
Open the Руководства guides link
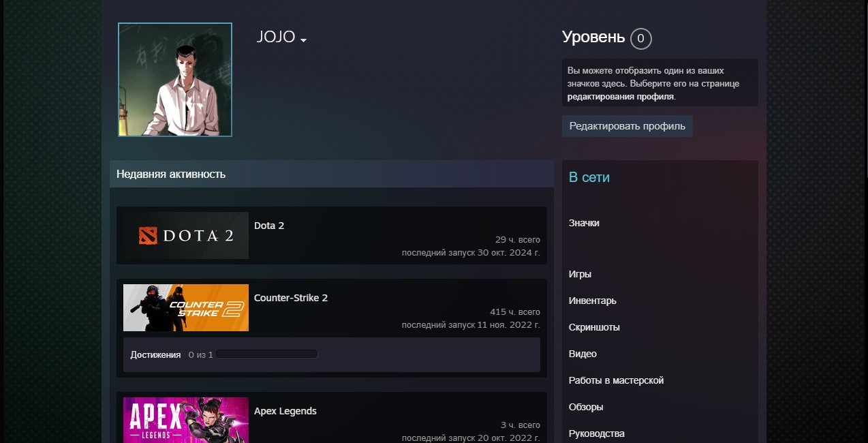point(597,433)
